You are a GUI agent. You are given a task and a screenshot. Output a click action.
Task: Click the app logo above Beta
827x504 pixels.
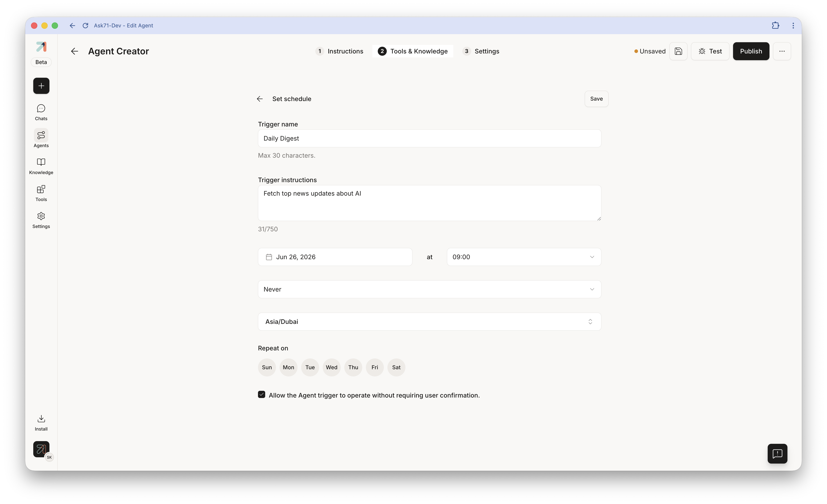(x=41, y=47)
